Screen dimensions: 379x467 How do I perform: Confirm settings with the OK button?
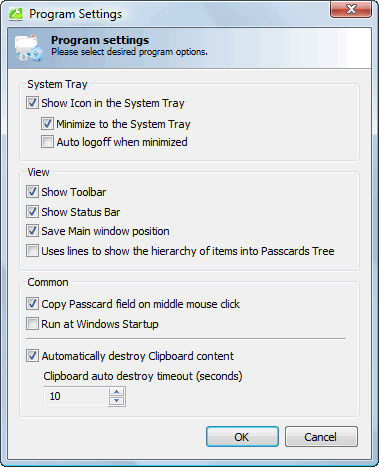pos(242,437)
